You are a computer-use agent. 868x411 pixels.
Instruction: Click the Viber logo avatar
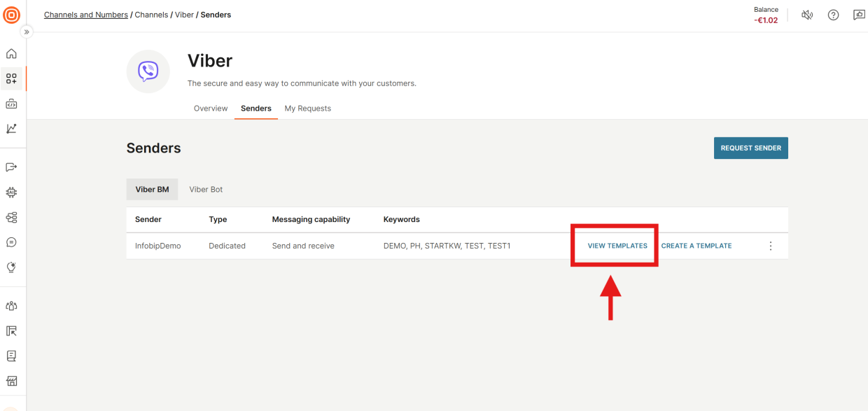[x=148, y=71]
